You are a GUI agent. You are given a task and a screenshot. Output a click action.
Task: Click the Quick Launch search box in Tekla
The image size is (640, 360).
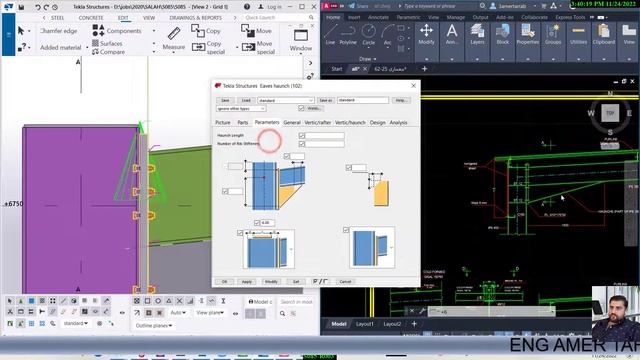280,18
